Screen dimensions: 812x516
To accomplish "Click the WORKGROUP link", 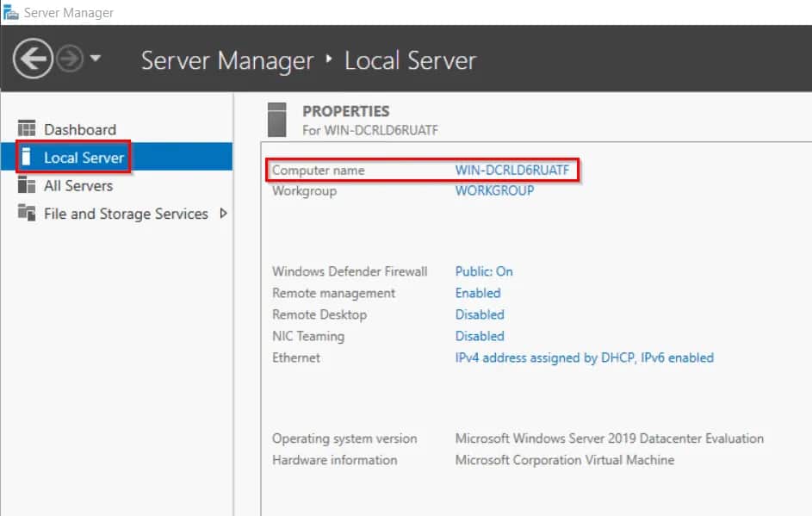I will [x=494, y=190].
